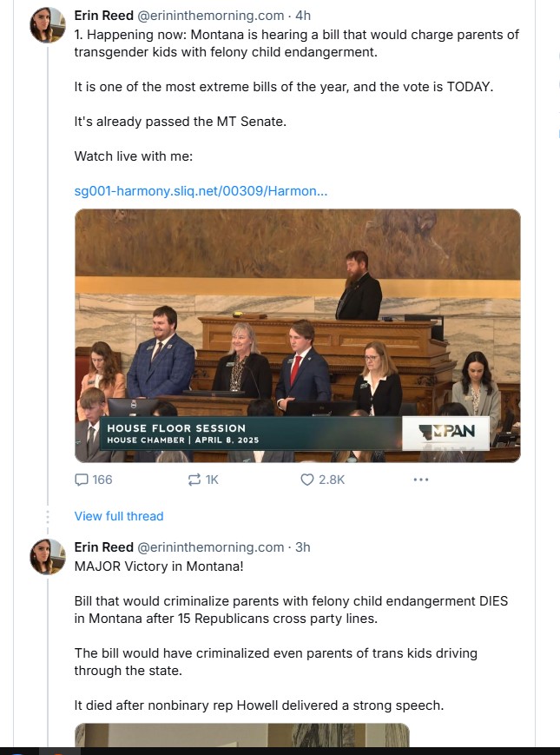Open more options menu on first post
The image size is (560, 755).
[x=421, y=480]
